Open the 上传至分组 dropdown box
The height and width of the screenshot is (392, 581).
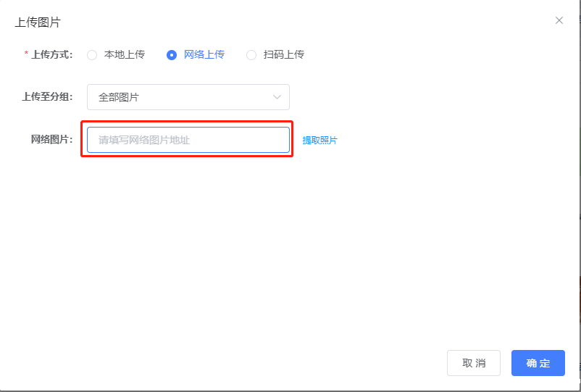(188, 97)
